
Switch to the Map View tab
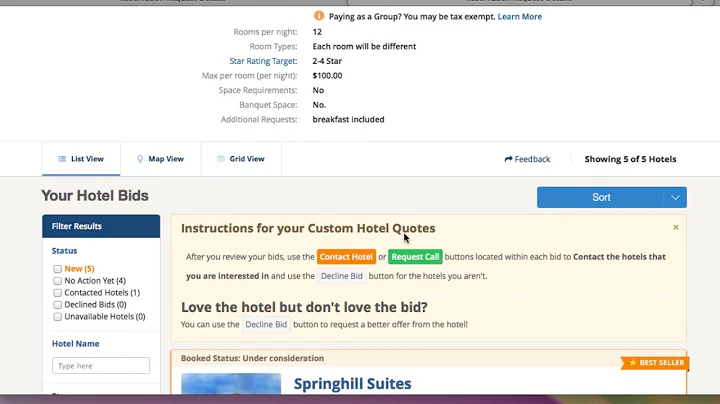(160, 159)
